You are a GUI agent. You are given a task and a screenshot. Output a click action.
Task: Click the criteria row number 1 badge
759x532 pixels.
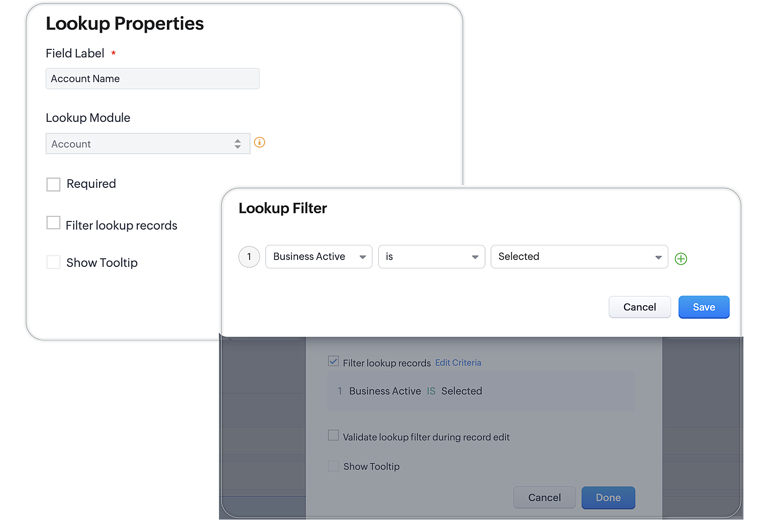point(249,257)
